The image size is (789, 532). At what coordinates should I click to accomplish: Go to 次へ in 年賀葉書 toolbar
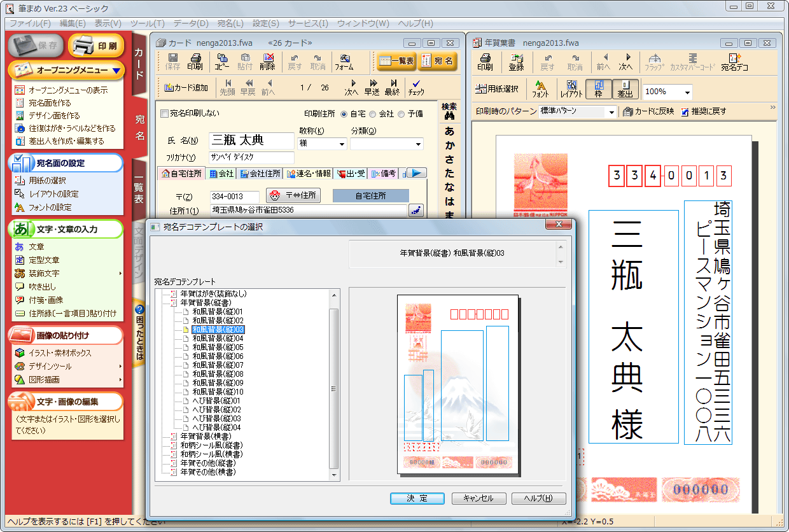tap(626, 61)
